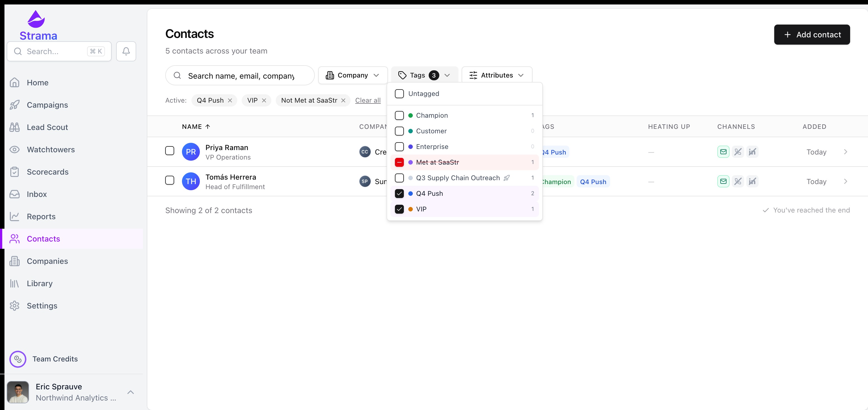Click the Add contact button
Screen dimensions: 868x410
pyautogui.click(x=812, y=35)
